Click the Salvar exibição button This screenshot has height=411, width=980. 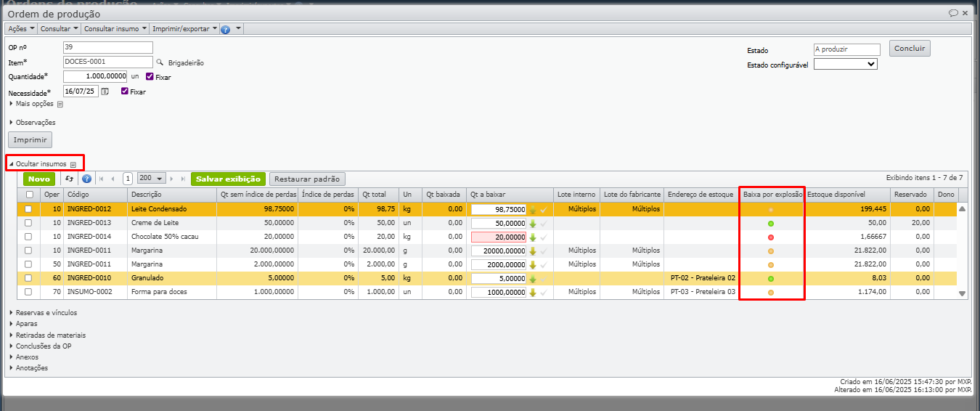(x=228, y=179)
